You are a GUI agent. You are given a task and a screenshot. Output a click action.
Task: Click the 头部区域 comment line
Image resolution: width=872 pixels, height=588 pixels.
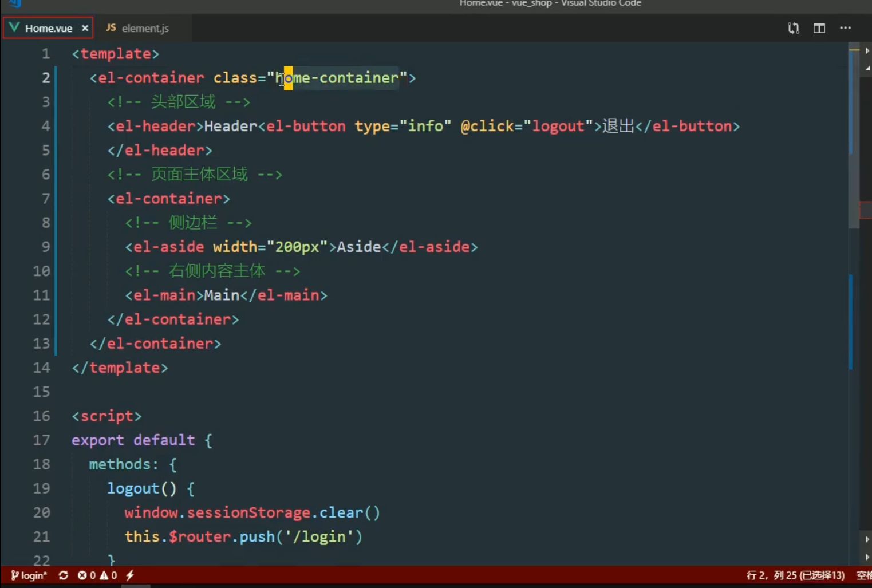click(179, 102)
